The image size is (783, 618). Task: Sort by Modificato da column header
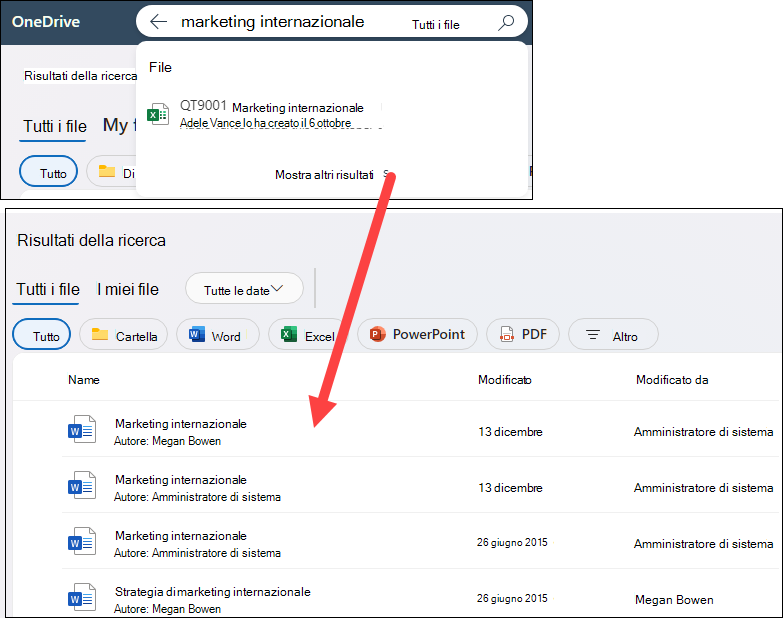click(672, 380)
